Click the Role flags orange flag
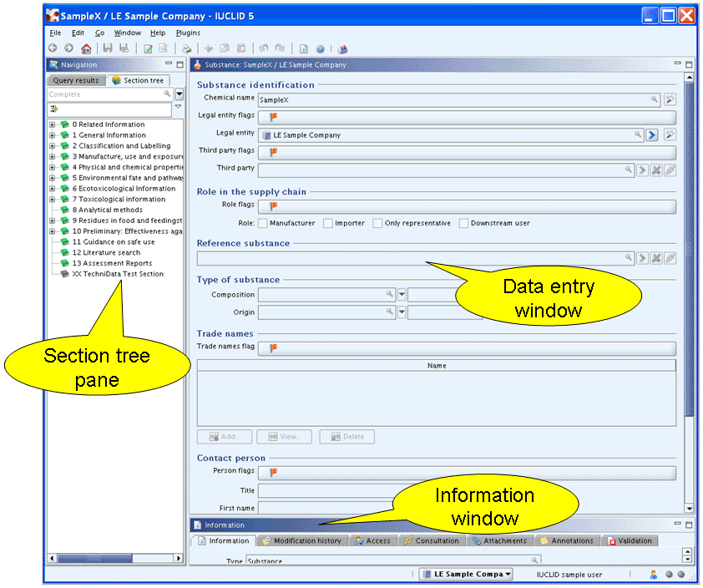Image resolution: width=703 pixels, height=588 pixels. pos(273,206)
